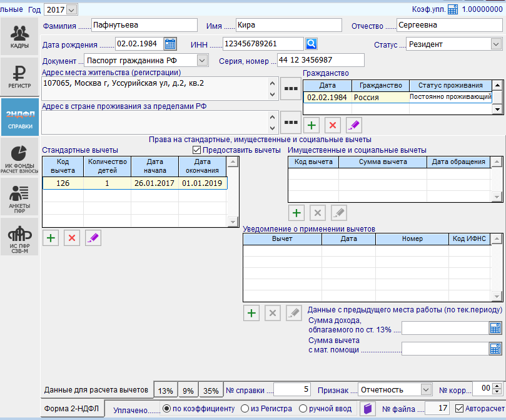Delete the selected Гражданство record
Screen dimensions: 506x420
[x=333, y=125]
